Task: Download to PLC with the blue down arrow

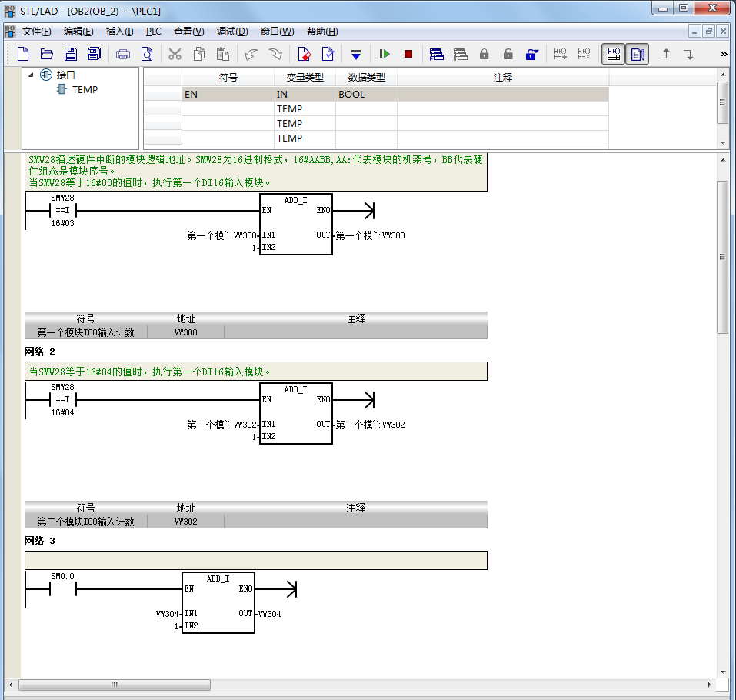Action: tap(356, 55)
